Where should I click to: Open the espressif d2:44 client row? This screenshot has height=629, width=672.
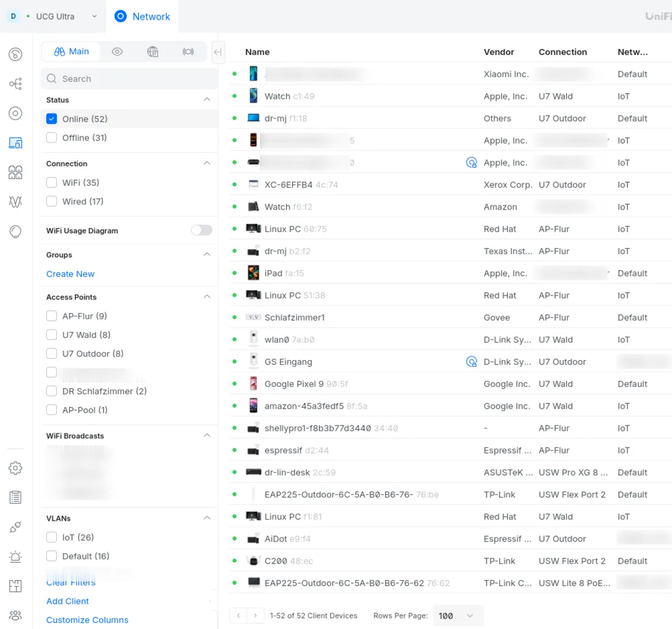pos(450,451)
